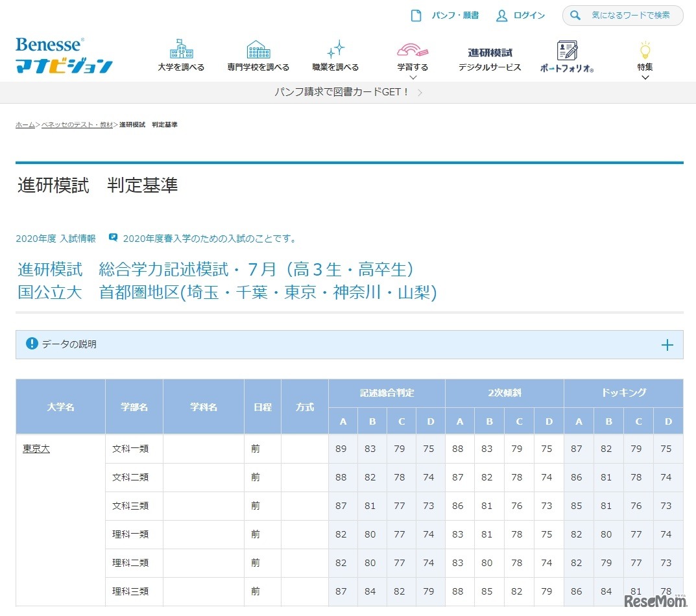Viewport: 696px width, 616px height.
Task: Open ベネッセのテスト・教材 breadcrumb link
Action: tap(77, 124)
